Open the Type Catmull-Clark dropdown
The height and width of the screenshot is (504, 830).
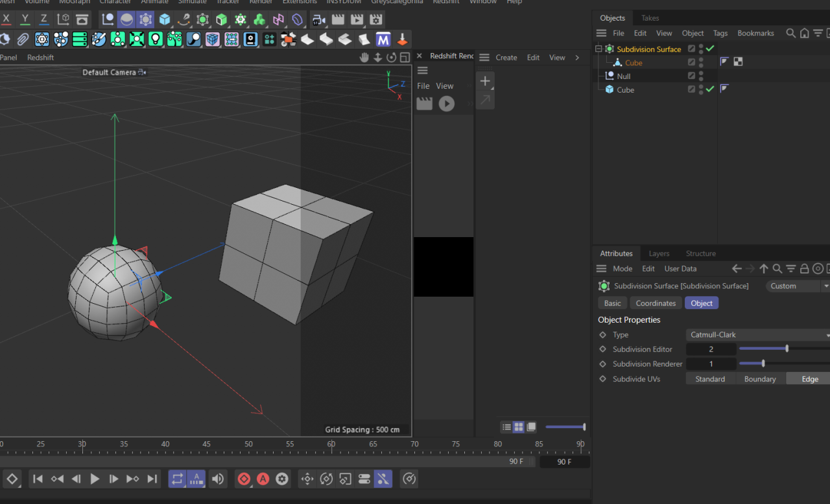click(x=758, y=335)
